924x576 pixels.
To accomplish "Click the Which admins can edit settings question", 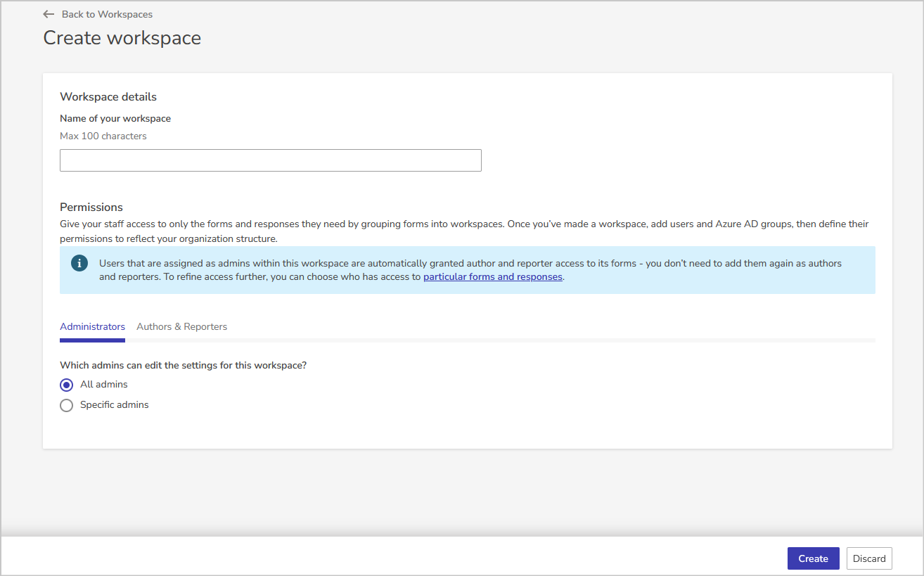I will click(x=184, y=366).
